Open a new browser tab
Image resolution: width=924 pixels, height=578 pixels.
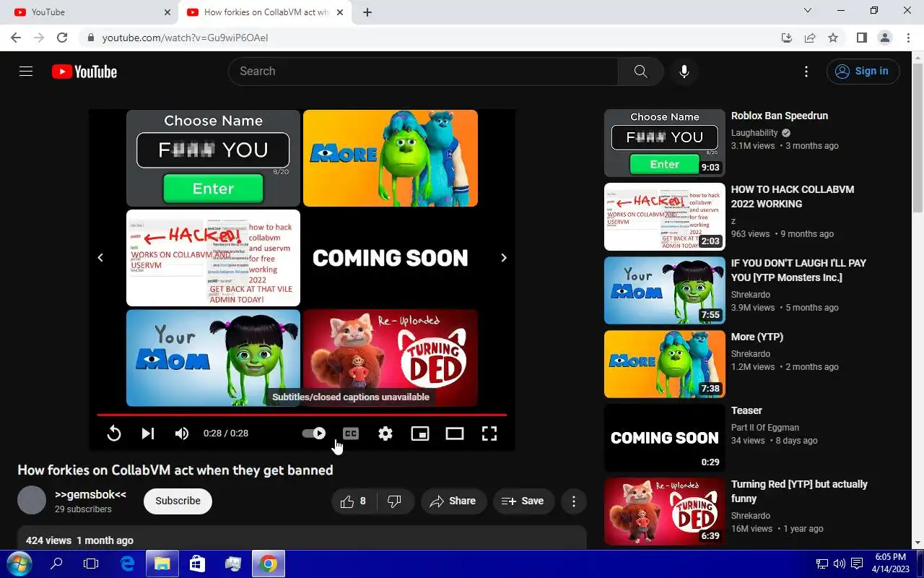tap(367, 12)
